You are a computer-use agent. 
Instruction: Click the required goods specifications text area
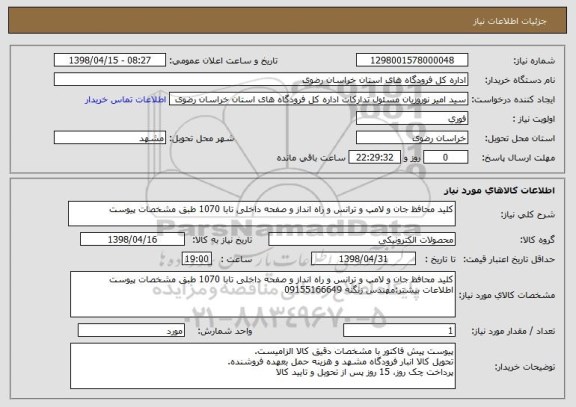263,294
